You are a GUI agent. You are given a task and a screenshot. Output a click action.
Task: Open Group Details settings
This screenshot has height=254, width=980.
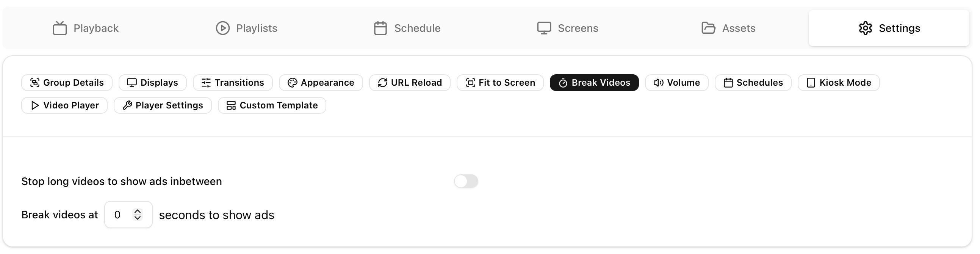pos(67,83)
